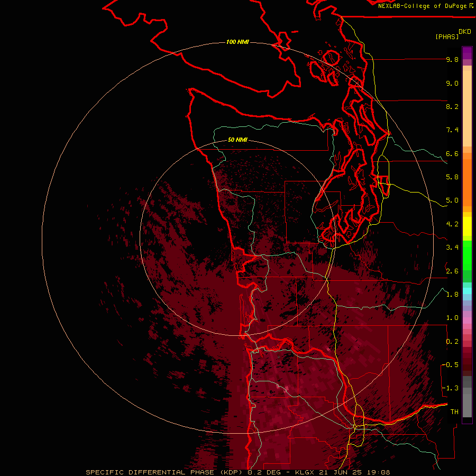
Task: Click the -1.3 legend value
Action: [450, 388]
